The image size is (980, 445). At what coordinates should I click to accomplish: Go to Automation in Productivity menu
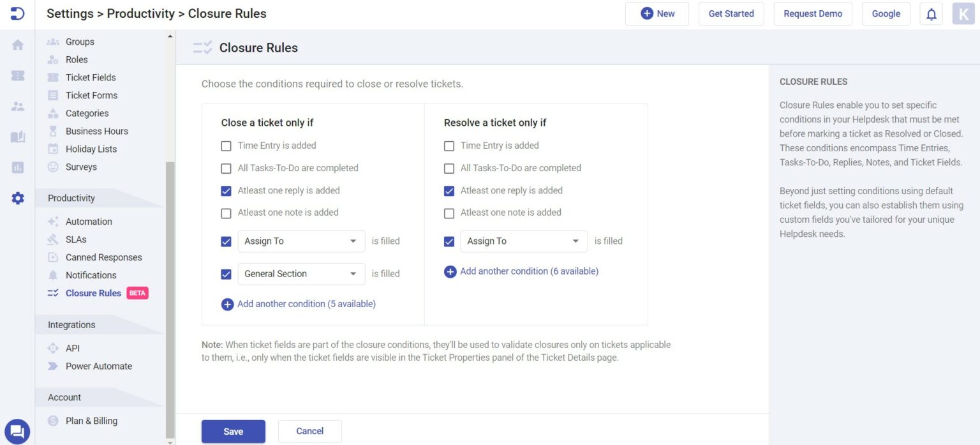pos(89,222)
